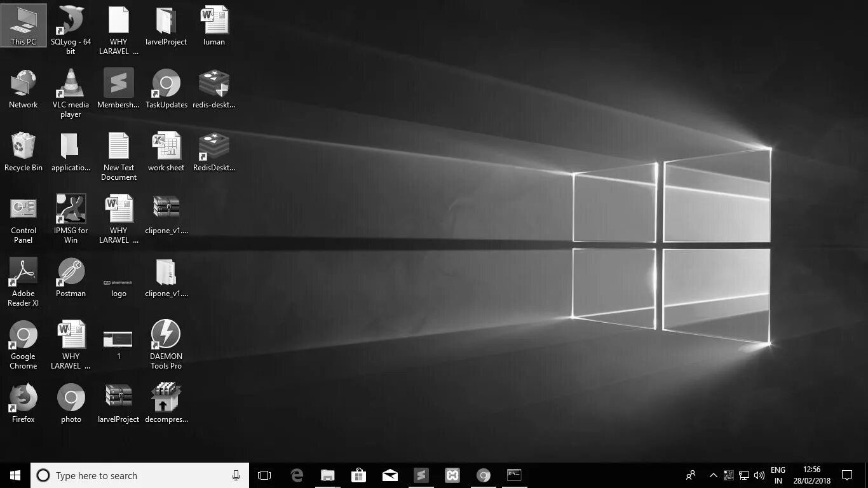
Task: Select the Firefox desktop shortcut
Action: pos(24,403)
